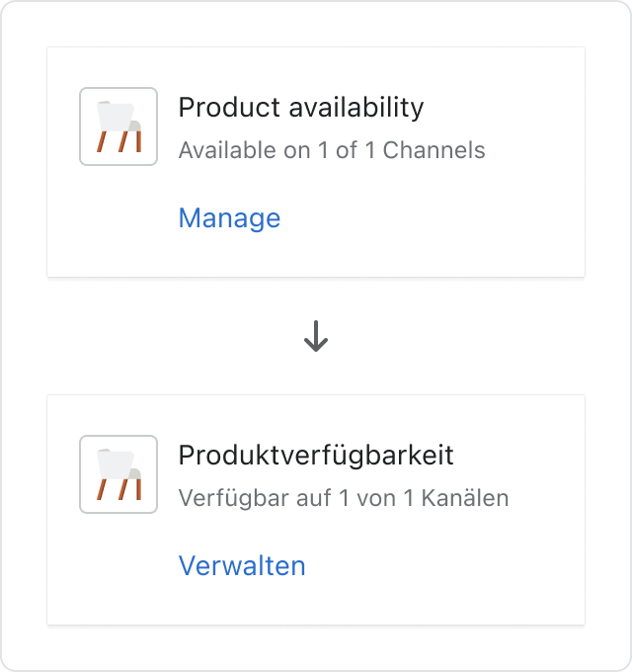
Task: Select the Product availability heading
Action: pyautogui.click(x=301, y=107)
